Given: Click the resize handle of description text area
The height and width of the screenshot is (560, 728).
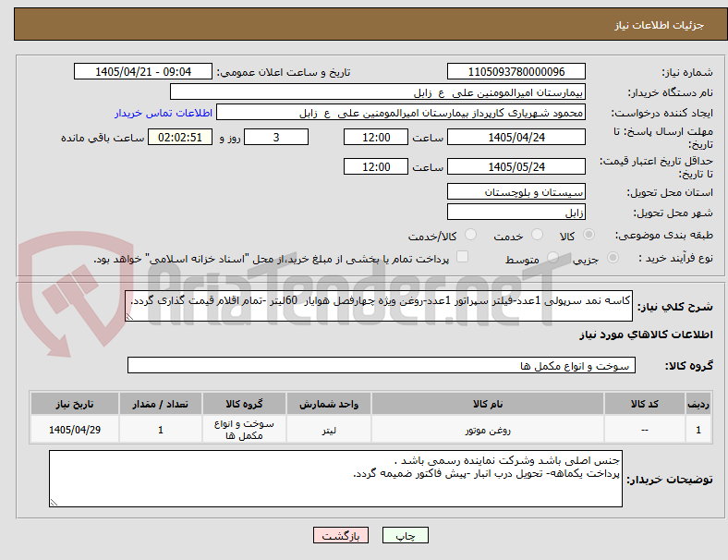Looking at the screenshot, I should click(x=129, y=317).
